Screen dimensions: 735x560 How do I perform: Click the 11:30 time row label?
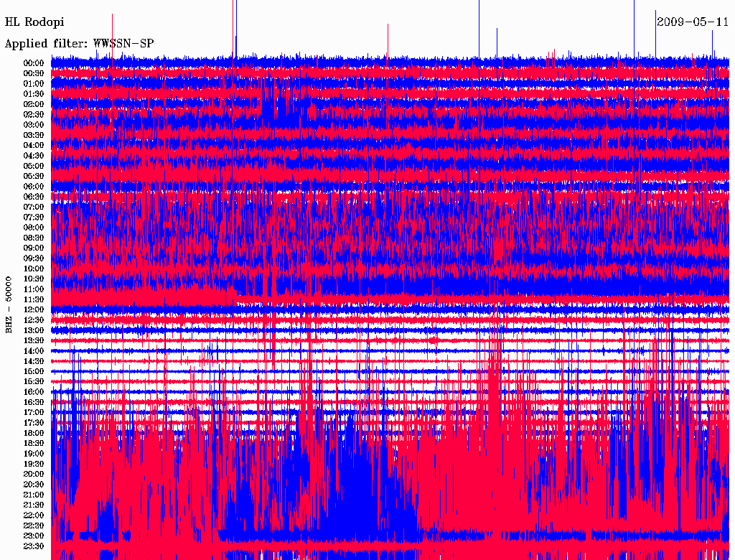click(x=34, y=299)
